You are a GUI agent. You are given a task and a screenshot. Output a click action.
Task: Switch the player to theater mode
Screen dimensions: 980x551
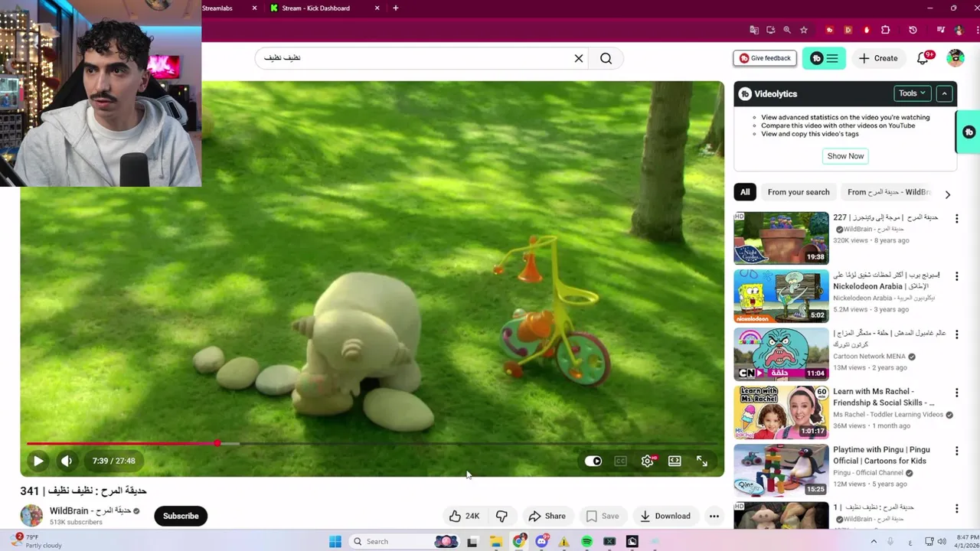tap(675, 461)
